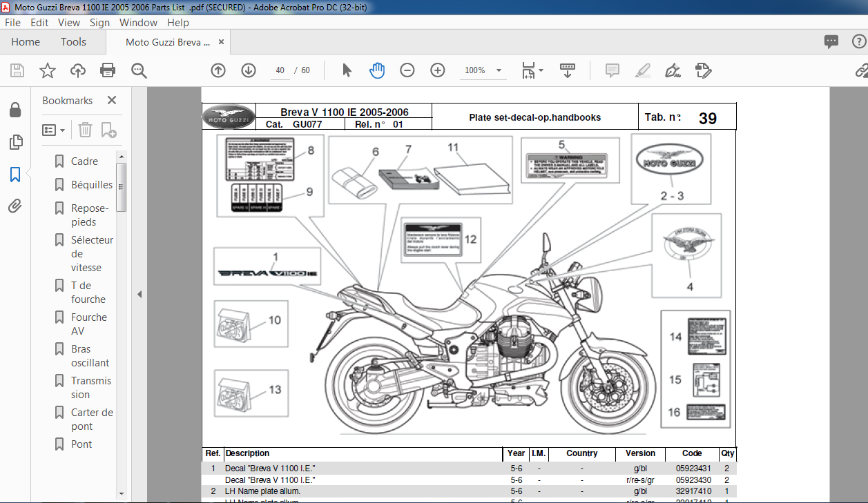Switch to the Home tab
The height and width of the screenshot is (503, 868).
tap(26, 42)
